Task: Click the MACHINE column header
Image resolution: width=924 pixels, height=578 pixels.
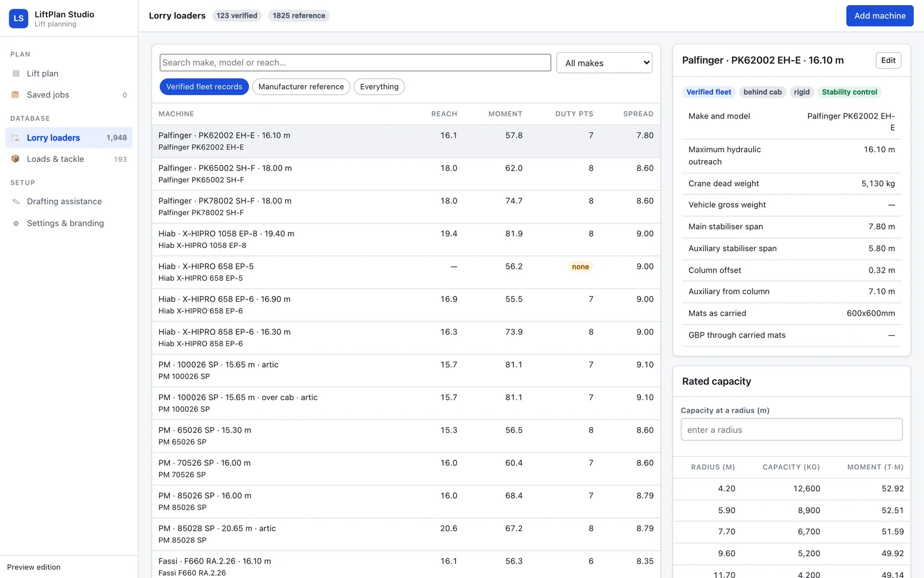Action: [176, 114]
